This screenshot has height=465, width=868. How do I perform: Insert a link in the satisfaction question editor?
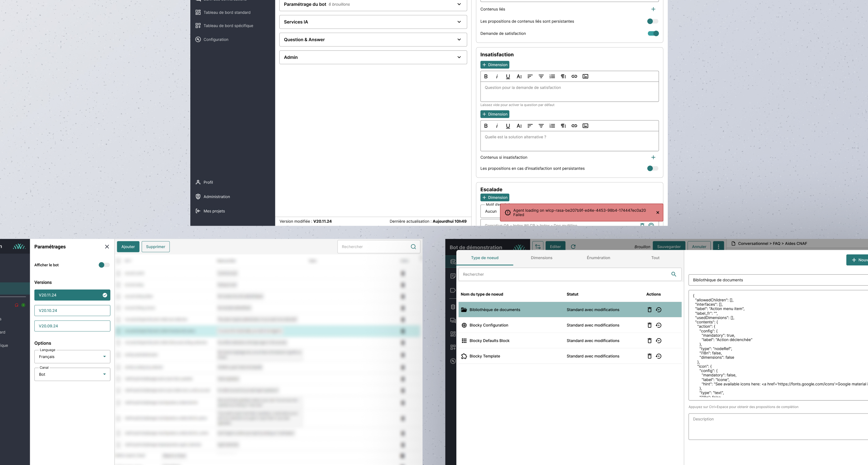574,77
